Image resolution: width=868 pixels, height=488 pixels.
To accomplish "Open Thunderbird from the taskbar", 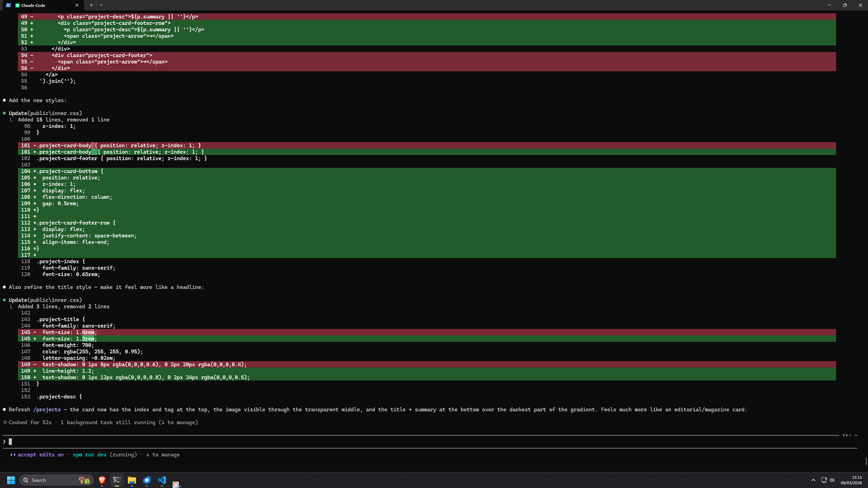I will pyautogui.click(x=146, y=480).
